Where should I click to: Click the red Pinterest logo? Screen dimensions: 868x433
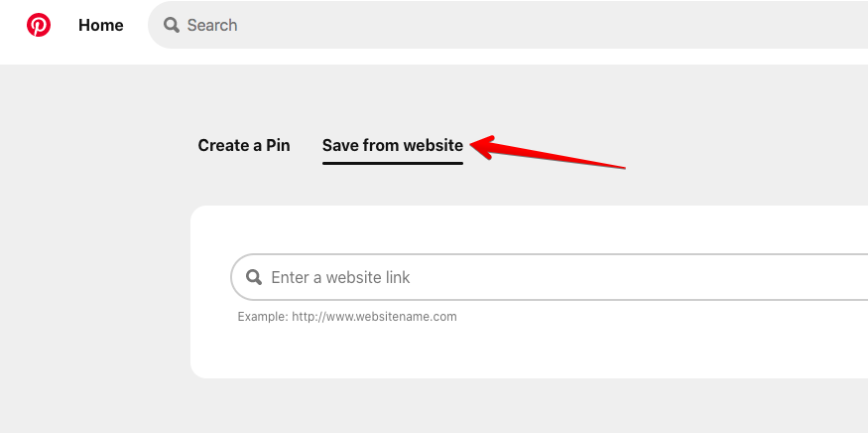pos(39,25)
